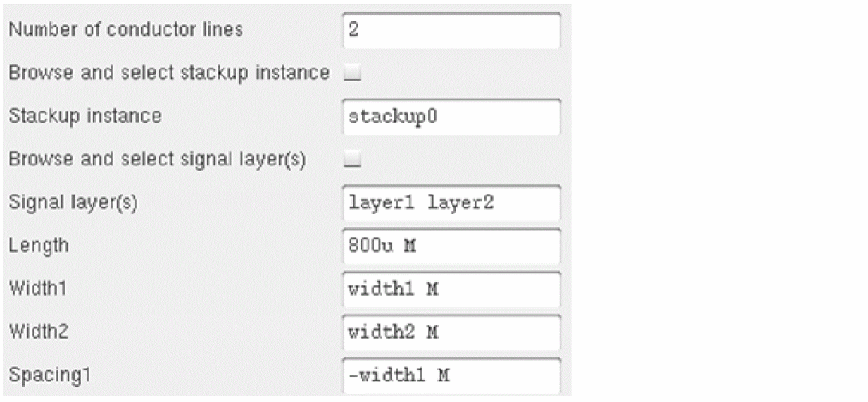Click the 'Browse and select signal layer(s)' label
Image resolution: width=868 pixels, height=402 pixels.
point(158,159)
